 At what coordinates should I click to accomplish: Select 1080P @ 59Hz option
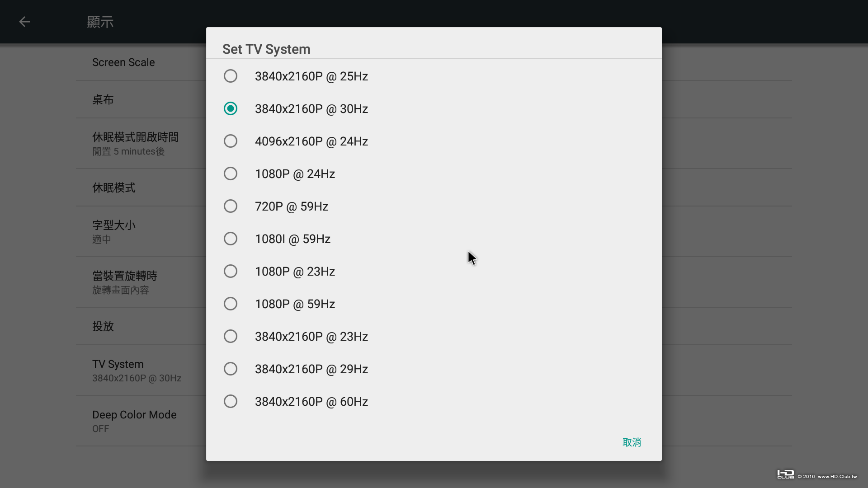tap(231, 304)
